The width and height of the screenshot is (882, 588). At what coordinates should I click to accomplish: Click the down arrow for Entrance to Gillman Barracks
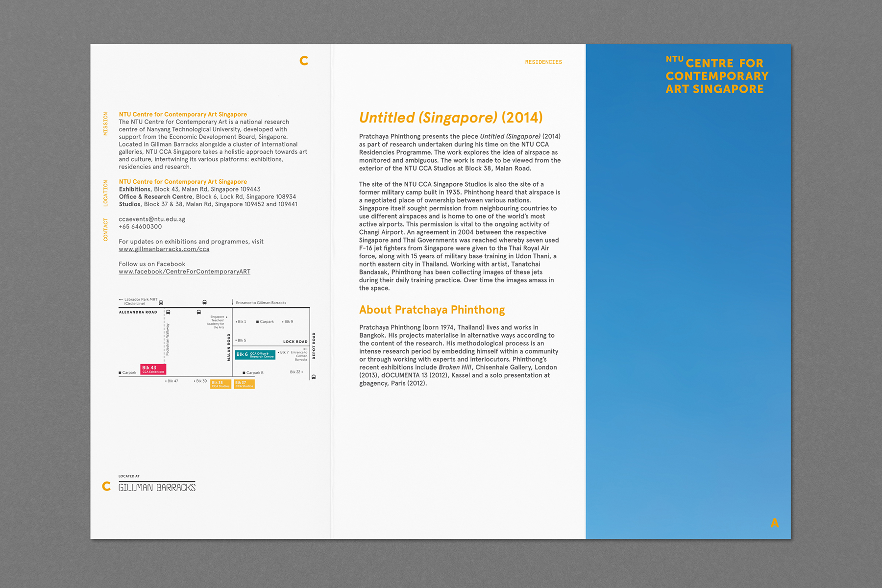point(232,302)
